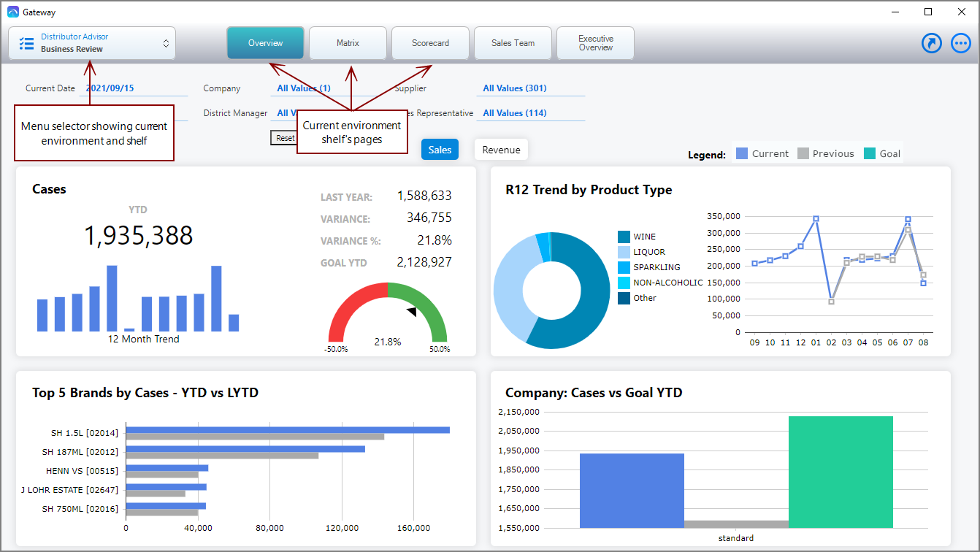Viewport: 980px width, 552px height.
Task: Open the Company All Values (1) filter
Action: 304,88
